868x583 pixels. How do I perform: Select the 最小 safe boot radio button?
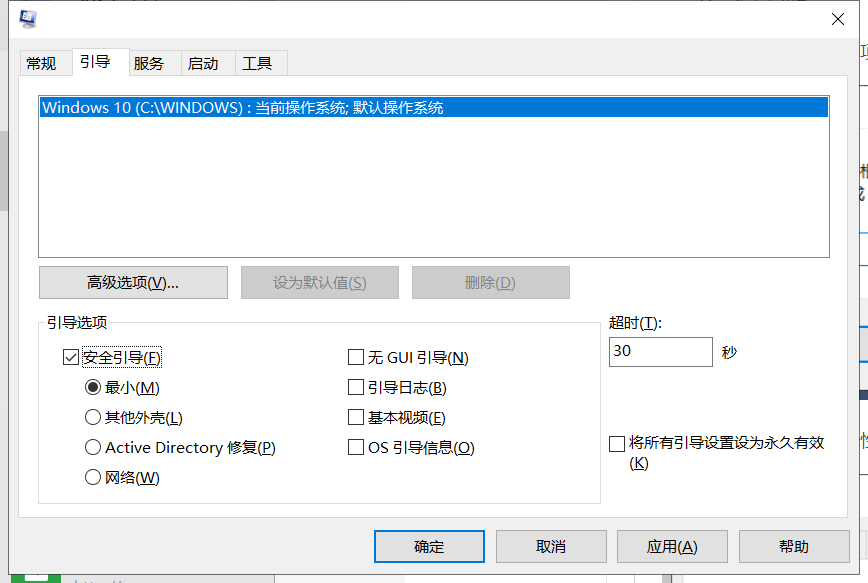click(x=92, y=387)
